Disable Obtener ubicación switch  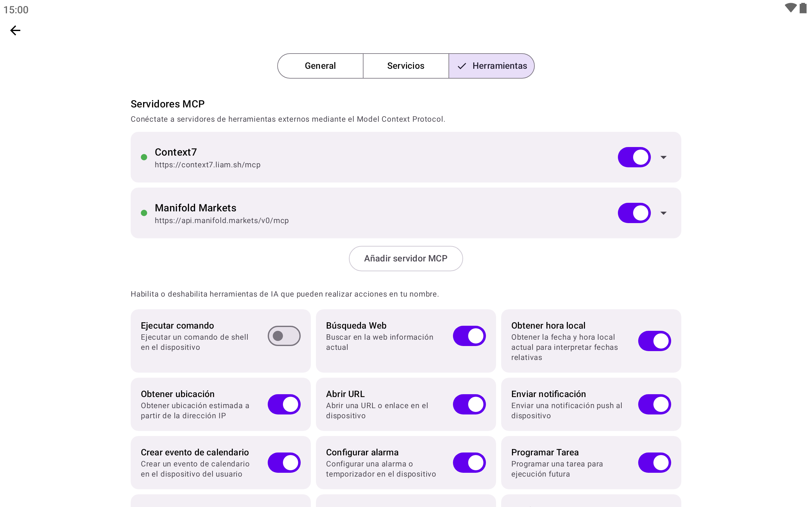284,404
